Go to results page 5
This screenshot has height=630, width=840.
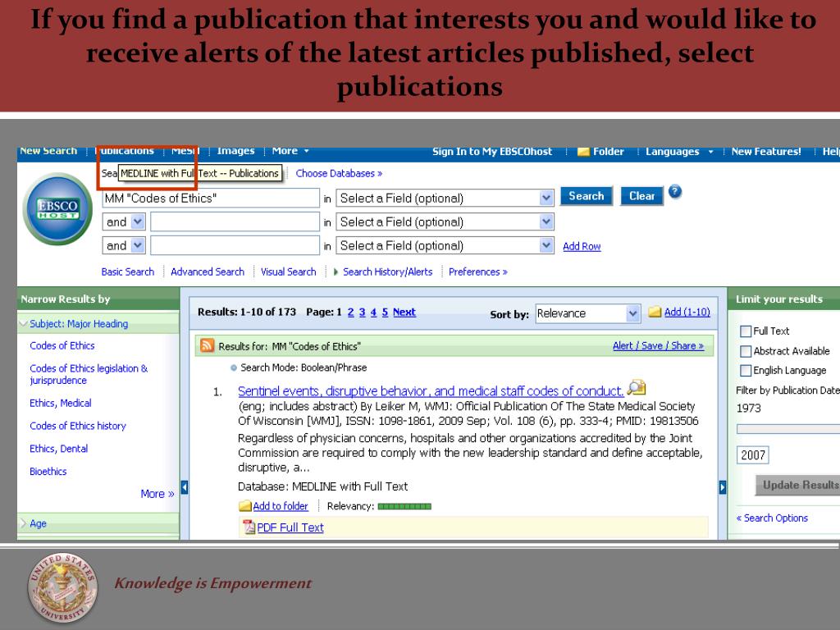[x=385, y=312]
